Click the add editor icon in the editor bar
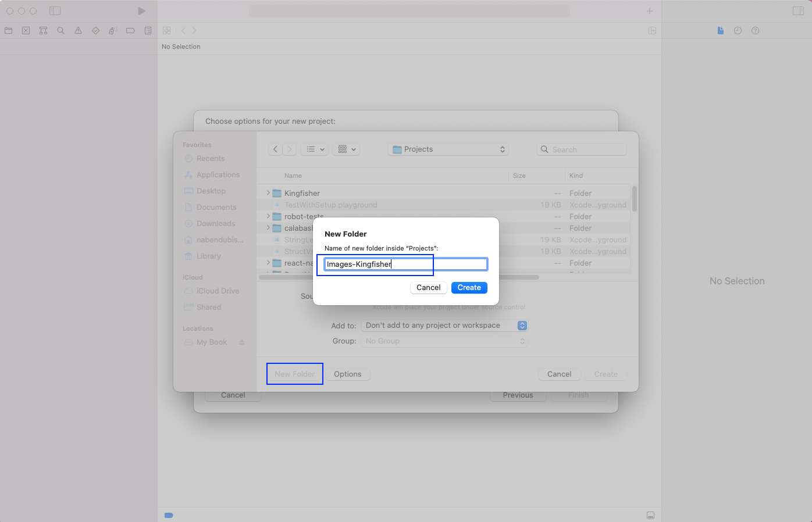The height and width of the screenshot is (522, 812). tap(653, 31)
